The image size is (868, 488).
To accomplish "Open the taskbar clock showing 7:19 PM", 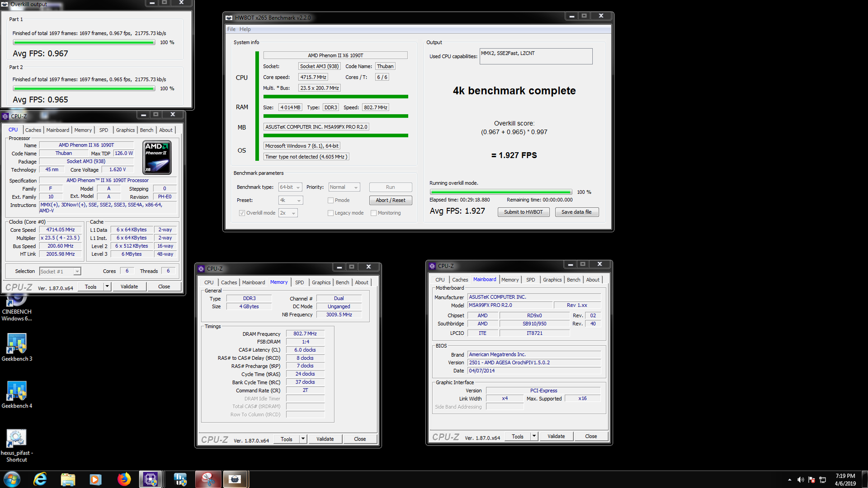I will 845,479.
